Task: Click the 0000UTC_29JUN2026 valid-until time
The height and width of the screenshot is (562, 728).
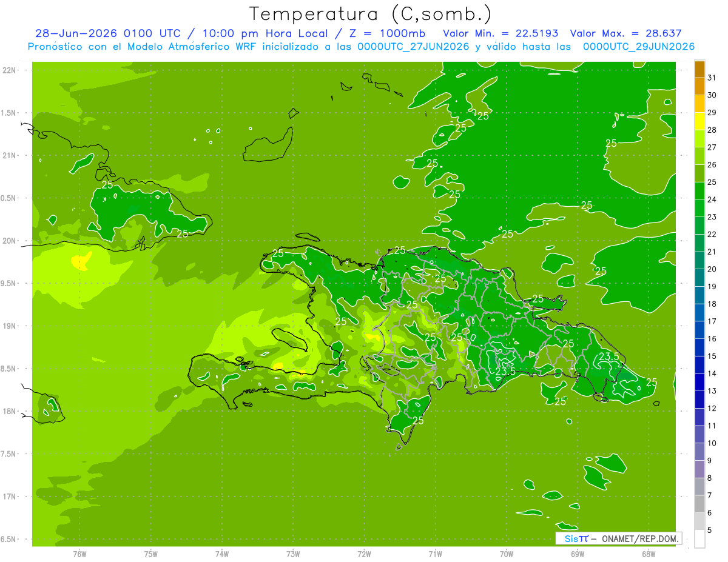Action: 639,47
